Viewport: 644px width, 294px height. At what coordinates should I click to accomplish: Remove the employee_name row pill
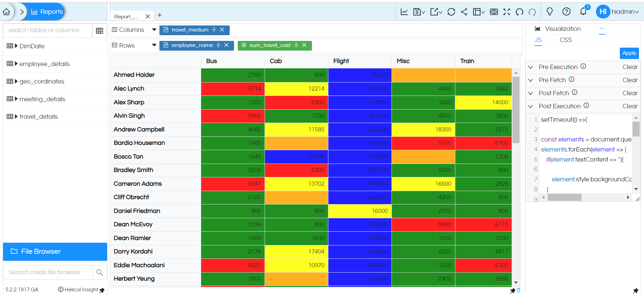[226, 45]
